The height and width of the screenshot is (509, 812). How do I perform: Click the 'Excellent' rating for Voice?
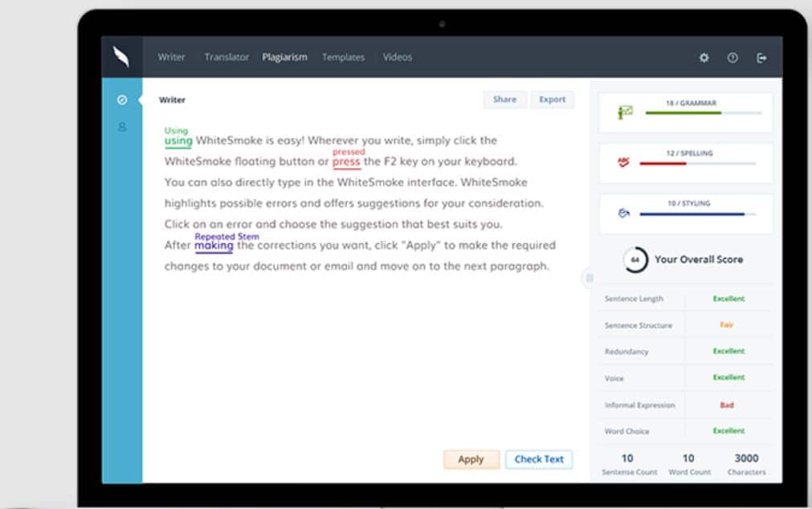point(728,377)
